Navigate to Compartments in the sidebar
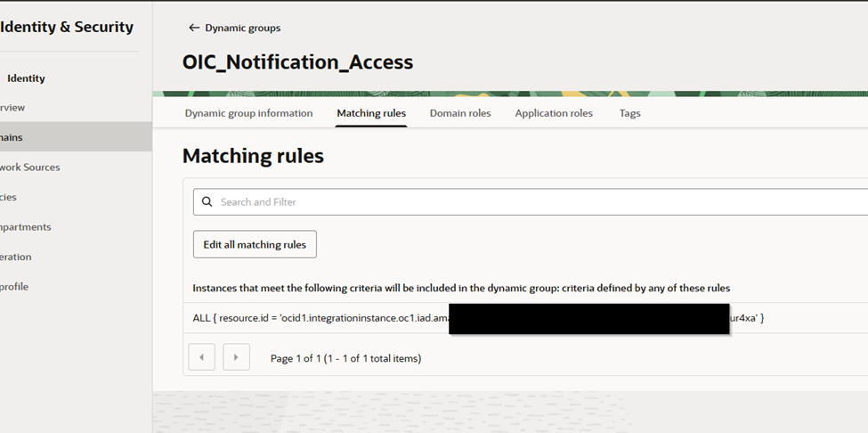The height and width of the screenshot is (433, 868). (26, 227)
